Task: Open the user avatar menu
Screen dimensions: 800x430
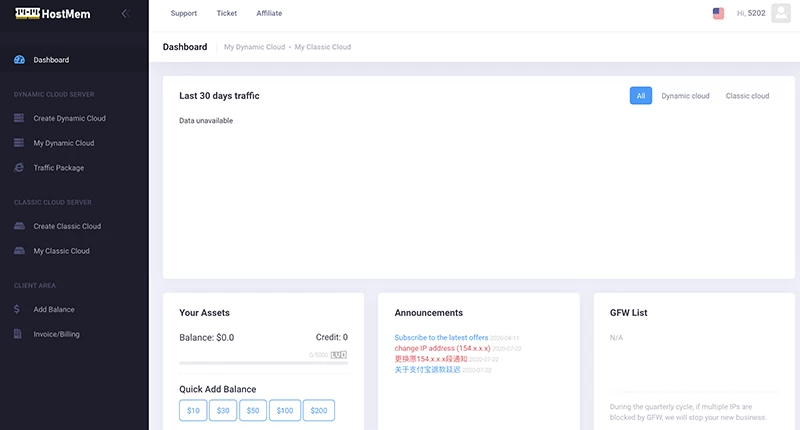Action: [x=781, y=13]
